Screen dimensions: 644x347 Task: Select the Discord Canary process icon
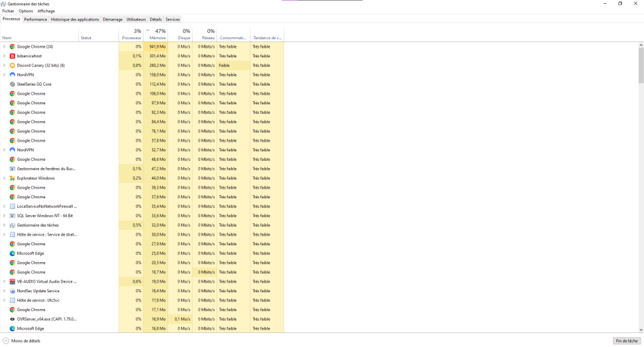coord(12,66)
